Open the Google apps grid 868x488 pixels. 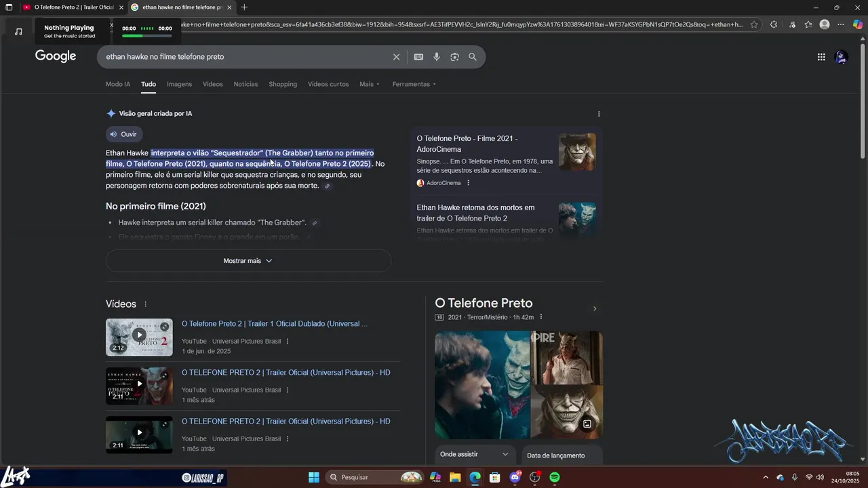(x=821, y=57)
